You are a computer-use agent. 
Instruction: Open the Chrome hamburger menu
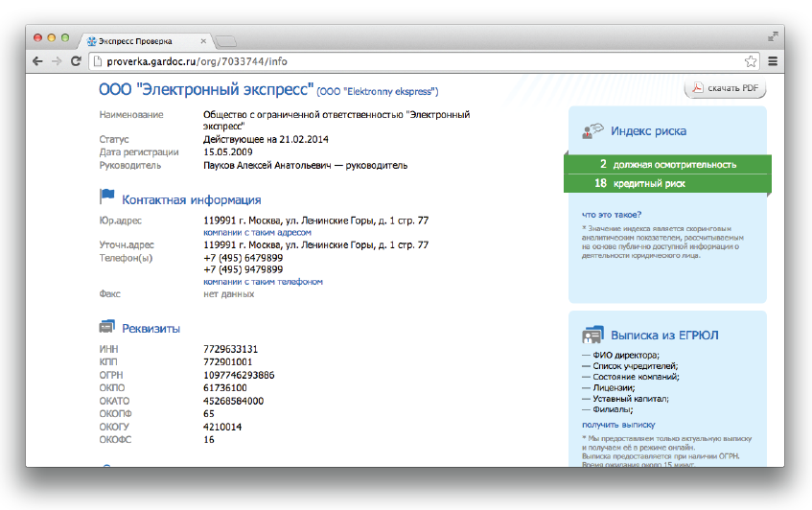[x=772, y=61]
